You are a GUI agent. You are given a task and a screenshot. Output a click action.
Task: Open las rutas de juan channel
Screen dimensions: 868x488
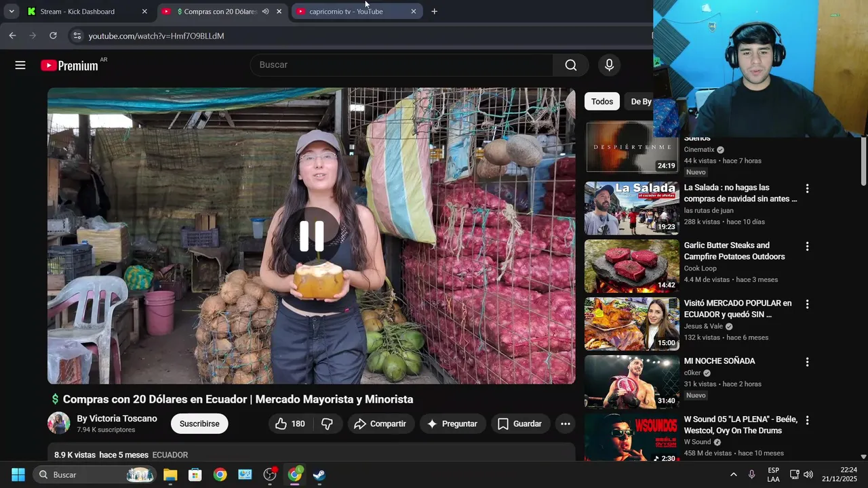click(x=708, y=210)
